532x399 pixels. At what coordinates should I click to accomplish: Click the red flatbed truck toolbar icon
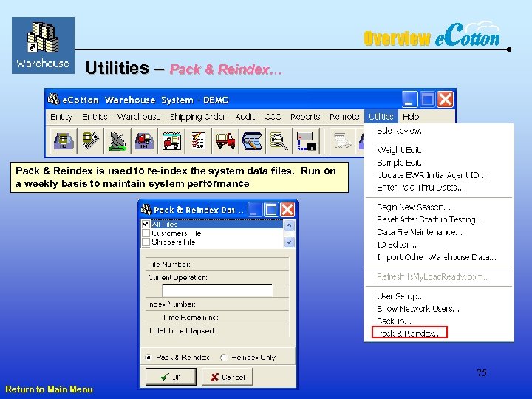pyautogui.click(x=225, y=140)
